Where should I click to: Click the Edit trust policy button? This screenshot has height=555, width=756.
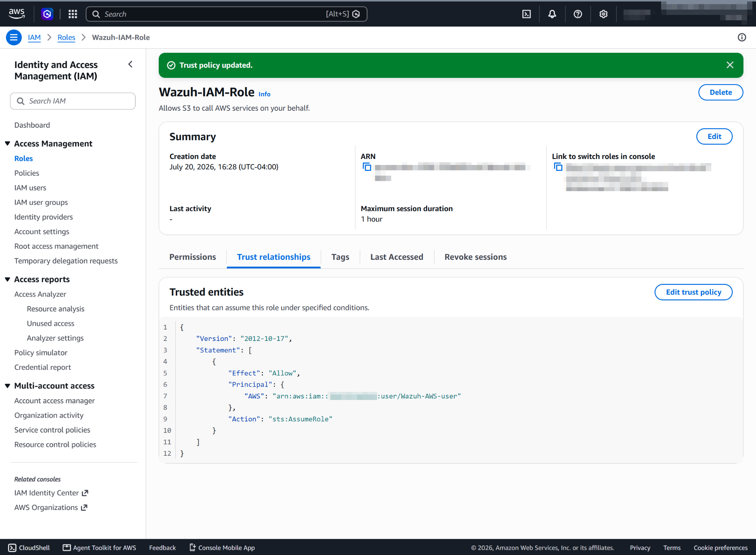693,292
